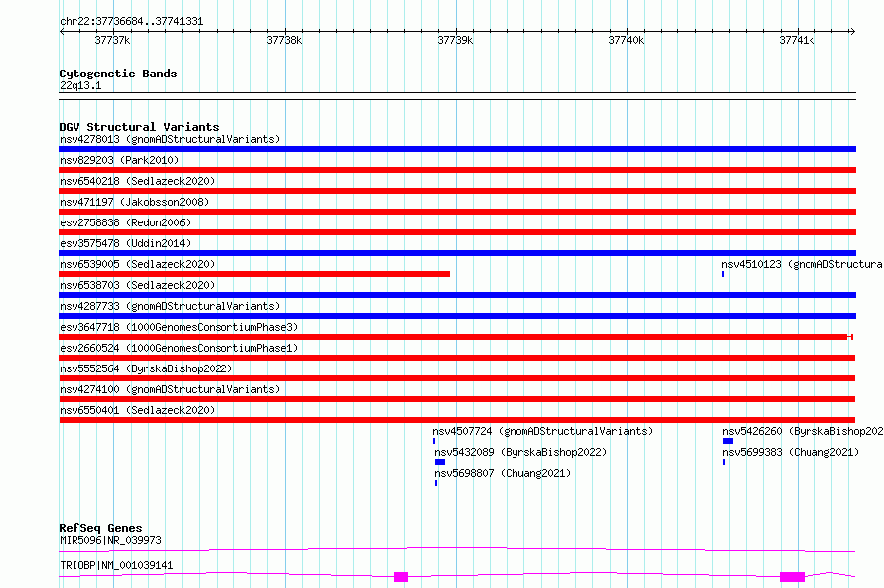Image resolution: width=884 pixels, height=588 pixels.
Task: Click the nsv6538703 (Sedlazeck2020) label
Action: click(137, 285)
